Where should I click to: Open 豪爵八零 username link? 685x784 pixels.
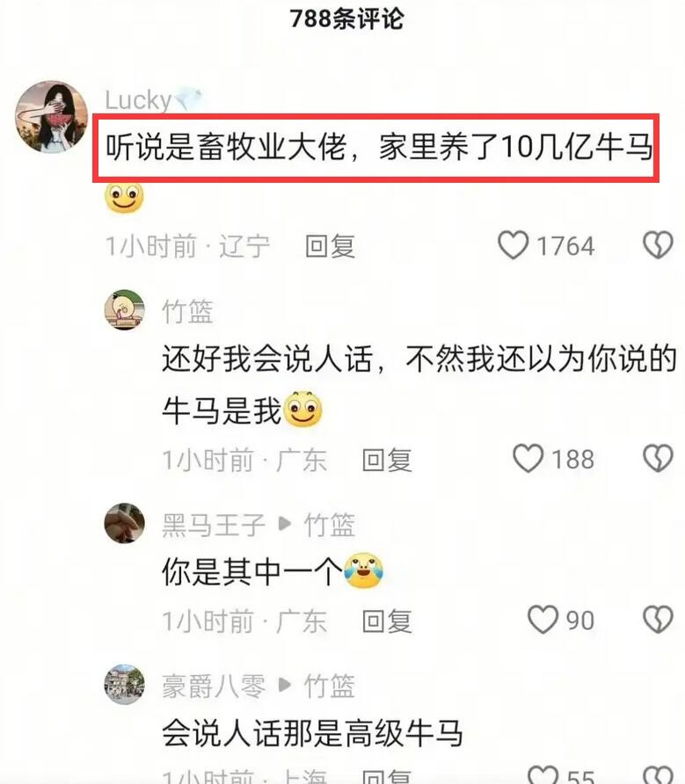[x=213, y=686]
